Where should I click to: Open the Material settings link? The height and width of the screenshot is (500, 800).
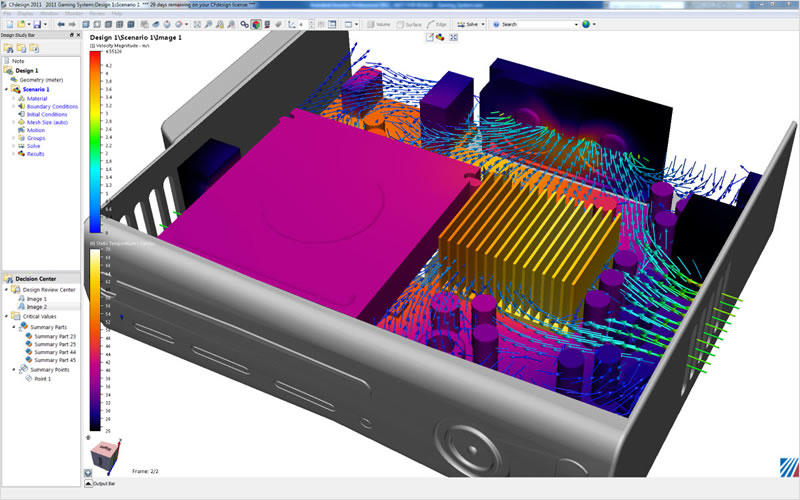point(37,99)
